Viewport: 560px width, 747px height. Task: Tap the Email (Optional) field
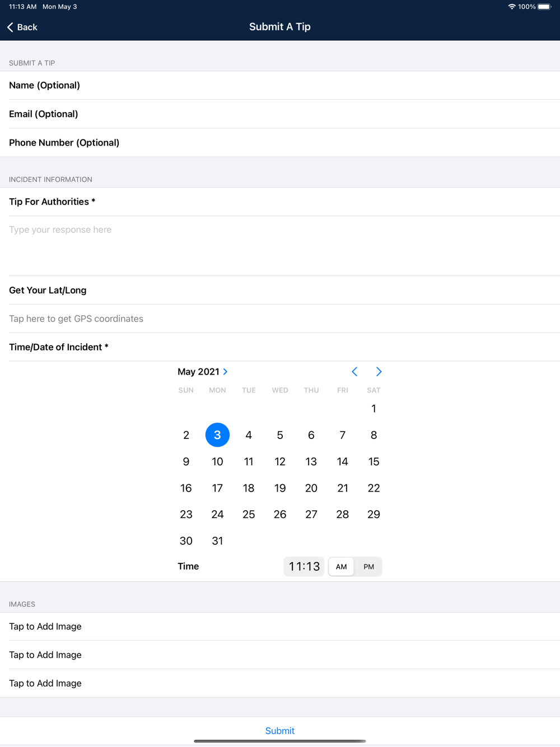(x=280, y=114)
